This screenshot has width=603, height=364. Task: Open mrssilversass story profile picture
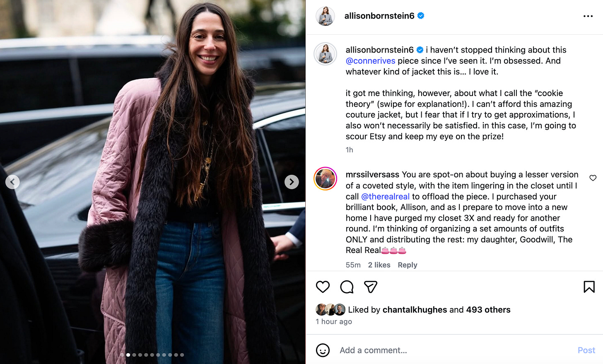(x=326, y=179)
